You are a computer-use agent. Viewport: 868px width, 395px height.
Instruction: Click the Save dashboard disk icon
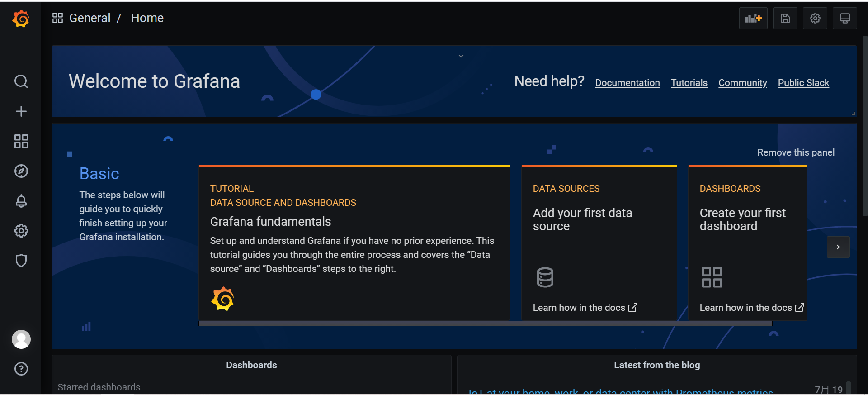[x=785, y=18]
